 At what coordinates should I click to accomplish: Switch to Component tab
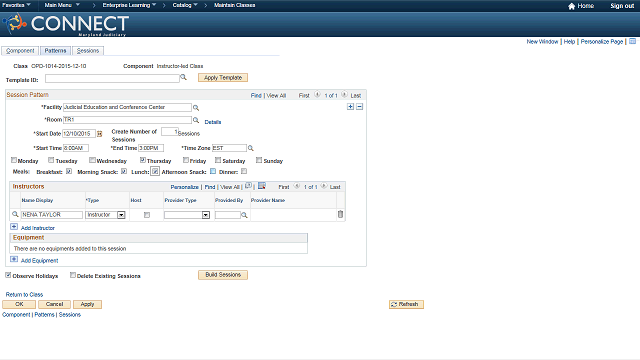(x=20, y=51)
